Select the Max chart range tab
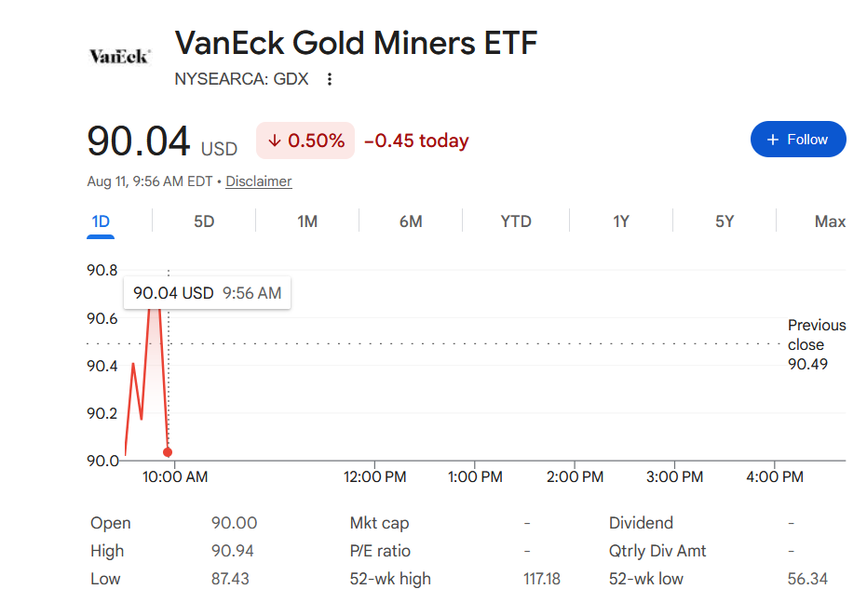Image resolution: width=867 pixels, height=616 pixels. (830, 221)
